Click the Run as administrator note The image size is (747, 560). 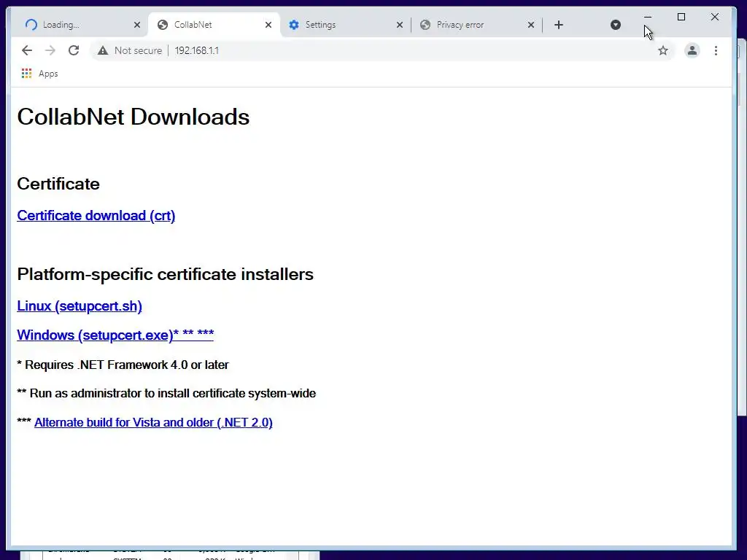pyautogui.click(x=166, y=393)
